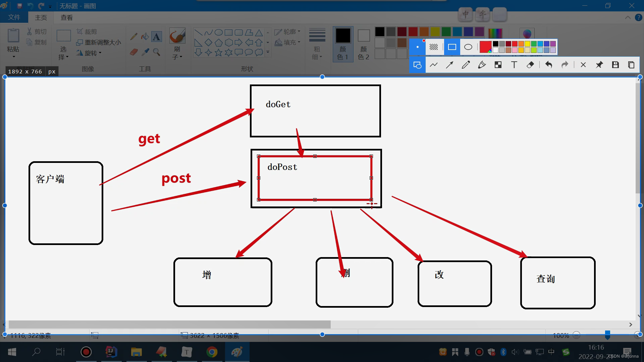The height and width of the screenshot is (362, 644).
Task: Select the eraser in annotation toolbar
Action: [x=530, y=65]
